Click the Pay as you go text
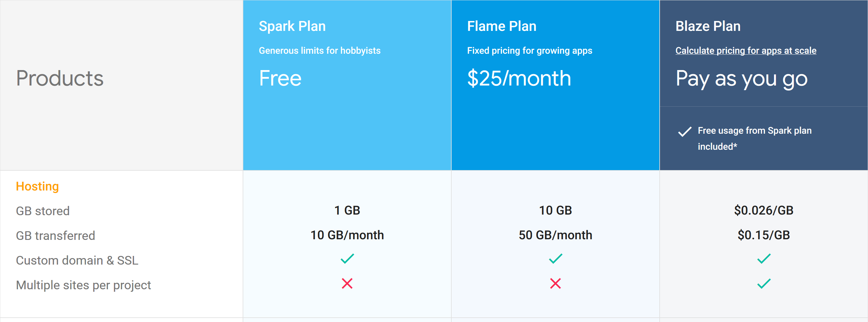868x322 pixels. [741, 79]
